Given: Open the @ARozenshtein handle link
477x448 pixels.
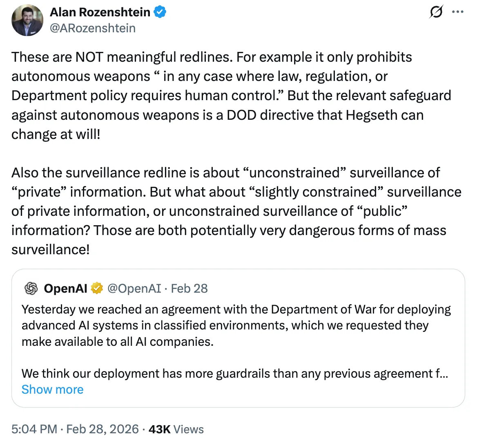Looking at the screenshot, I should click(93, 28).
